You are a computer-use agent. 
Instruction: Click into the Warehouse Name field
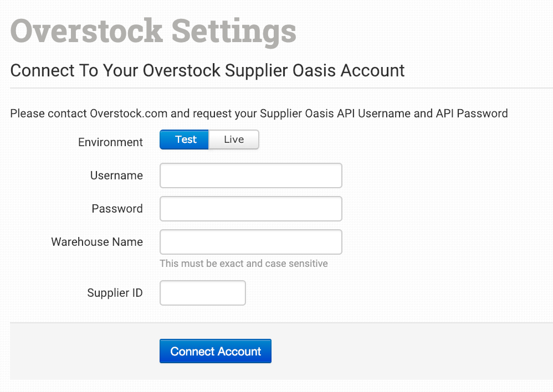tap(250, 242)
